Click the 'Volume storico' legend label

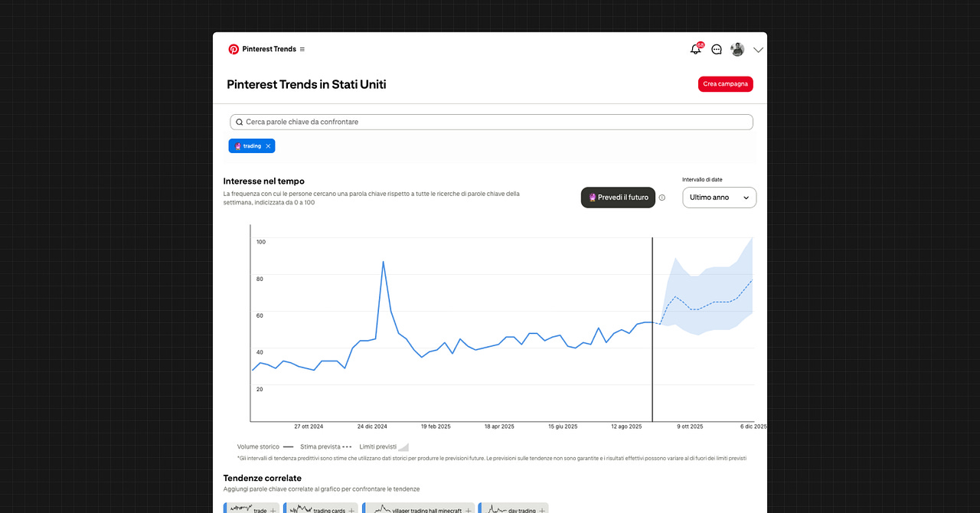point(258,446)
